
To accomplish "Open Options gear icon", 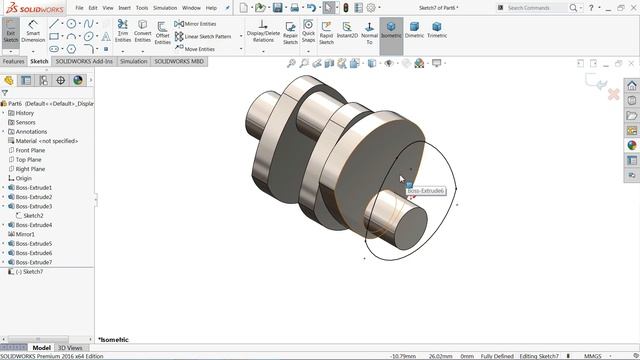I will (x=371, y=7).
